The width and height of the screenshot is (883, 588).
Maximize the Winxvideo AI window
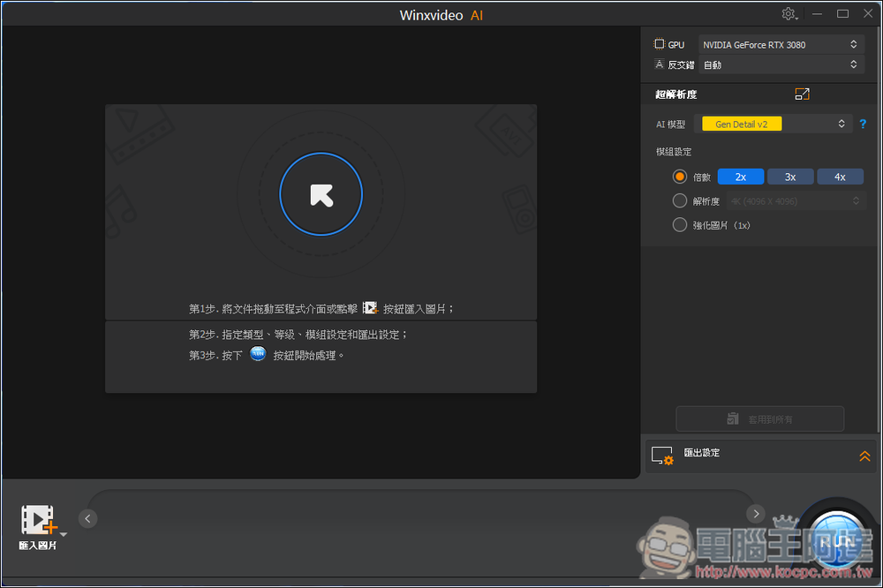click(x=842, y=14)
